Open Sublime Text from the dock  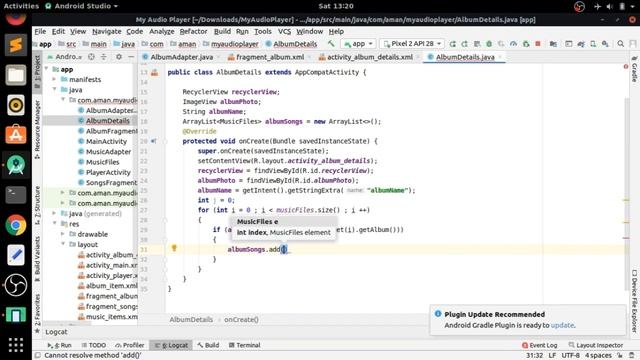16,45
